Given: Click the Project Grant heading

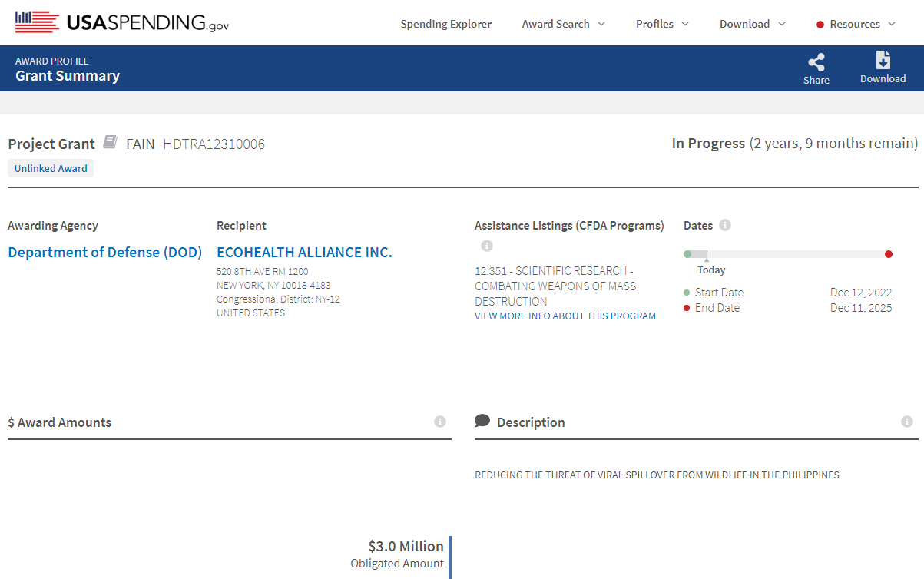Looking at the screenshot, I should (51, 144).
